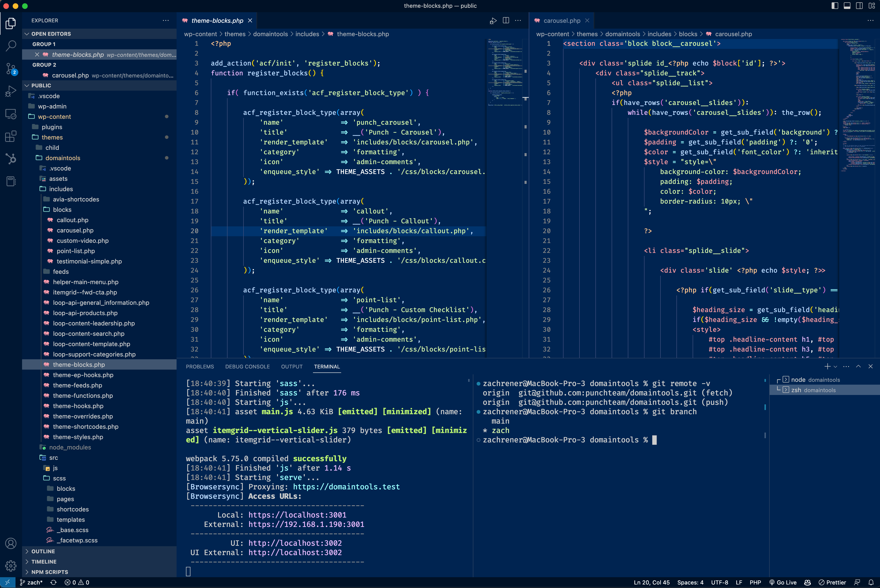Toggle secondary side bar visibility
This screenshot has height=588, width=880.
point(859,6)
